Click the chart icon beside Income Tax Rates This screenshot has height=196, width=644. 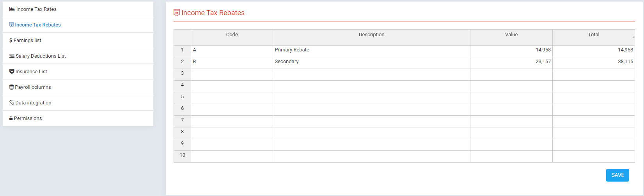[x=12, y=9]
